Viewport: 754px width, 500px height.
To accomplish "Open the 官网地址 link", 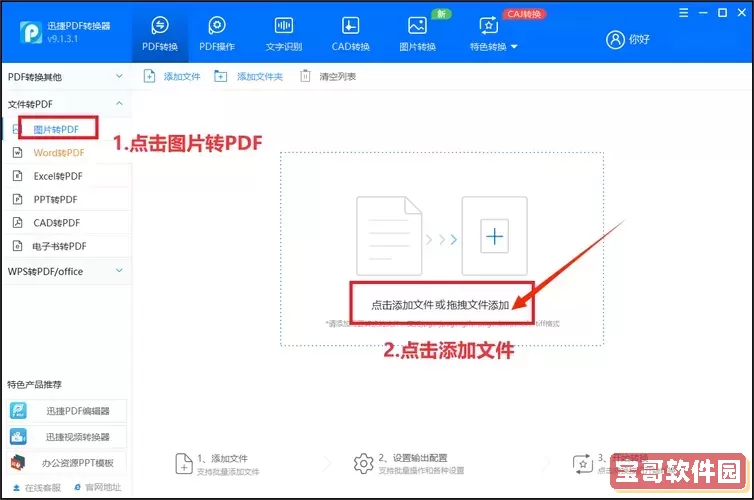I will [98, 488].
